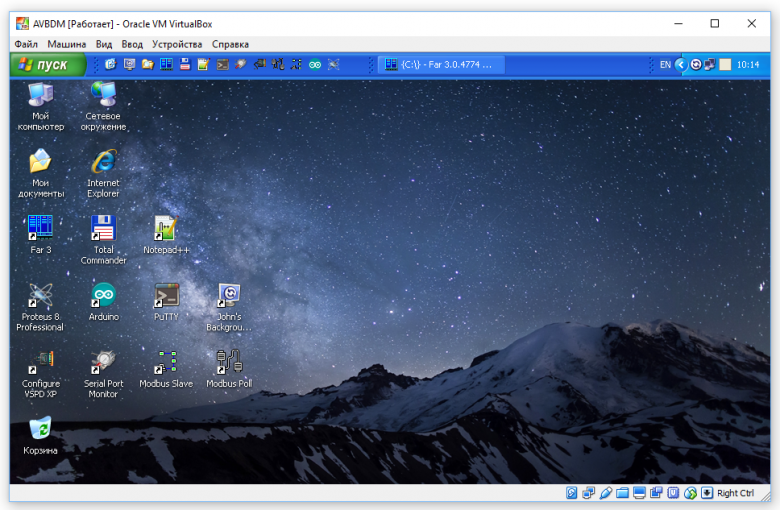Click VirtualBox virtualization V chip icon

[673, 493]
